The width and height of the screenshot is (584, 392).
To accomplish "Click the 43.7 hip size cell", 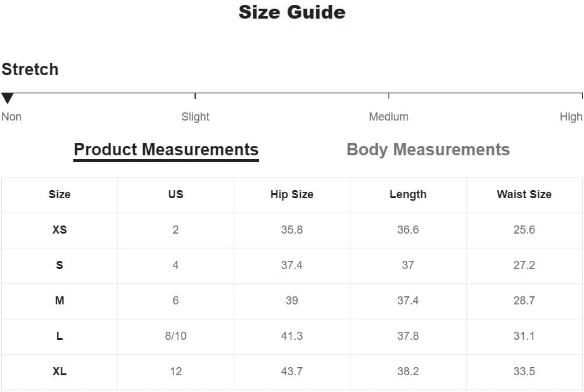I will click(291, 371).
